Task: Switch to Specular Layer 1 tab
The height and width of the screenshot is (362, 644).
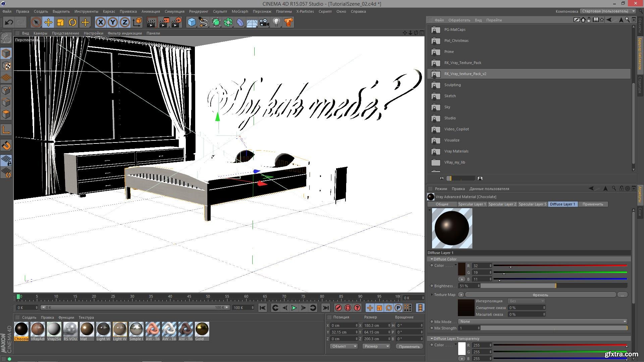Action: [472, 204]
